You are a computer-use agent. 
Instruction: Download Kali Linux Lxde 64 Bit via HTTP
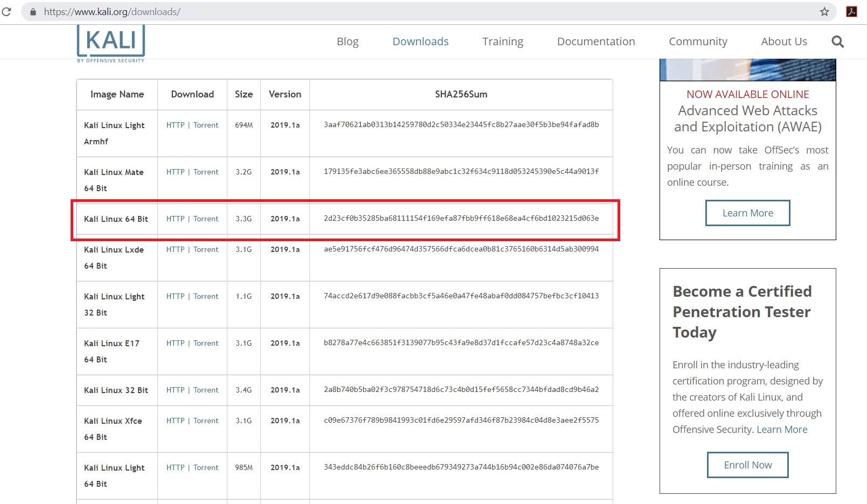click(x=175, y=249)
